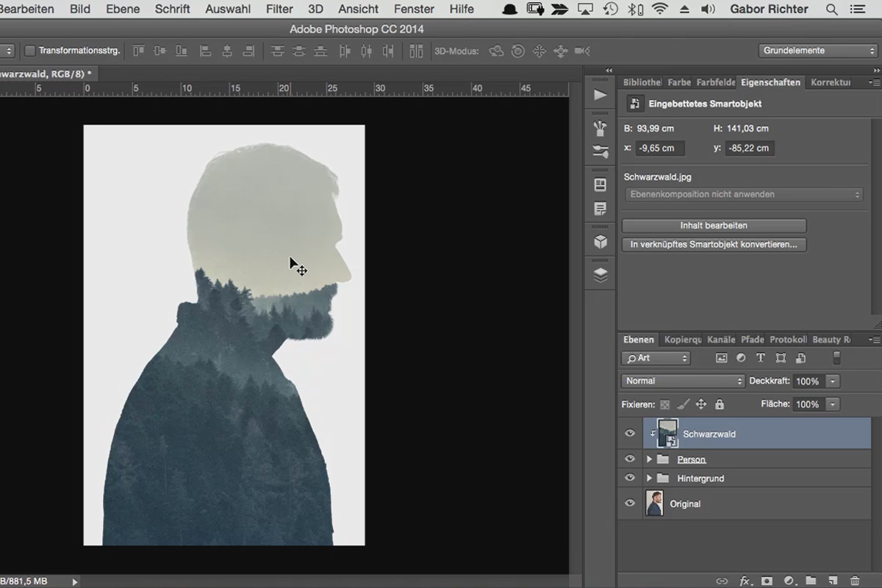Enable the Transformationsstrg. checkbox
This screenshot has height=588, width=882.
(30, 51)
